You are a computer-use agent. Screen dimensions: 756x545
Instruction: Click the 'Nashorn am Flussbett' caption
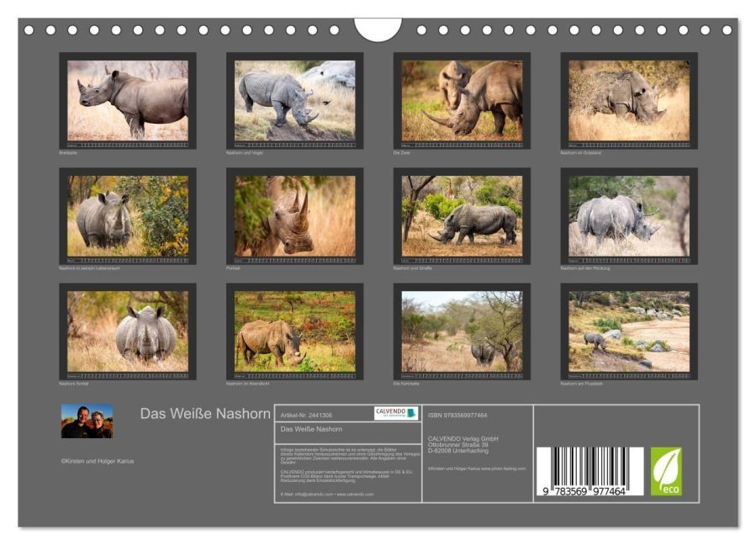(x=581, y=384)
